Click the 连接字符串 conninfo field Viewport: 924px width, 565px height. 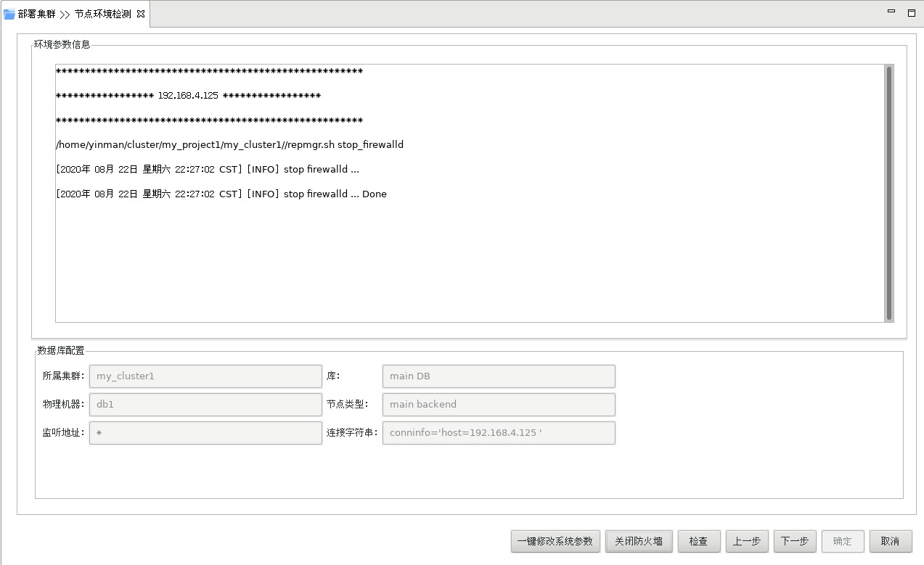click(499, 433)
